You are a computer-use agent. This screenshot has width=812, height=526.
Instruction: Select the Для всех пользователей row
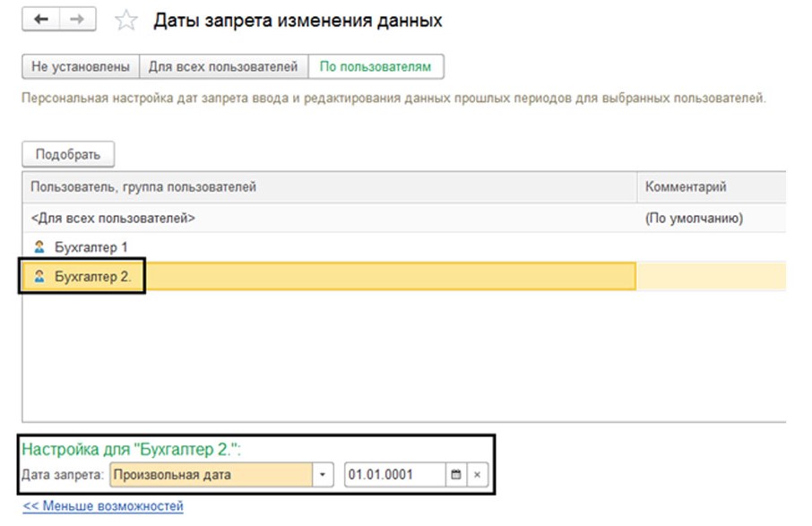pos(114,218)
